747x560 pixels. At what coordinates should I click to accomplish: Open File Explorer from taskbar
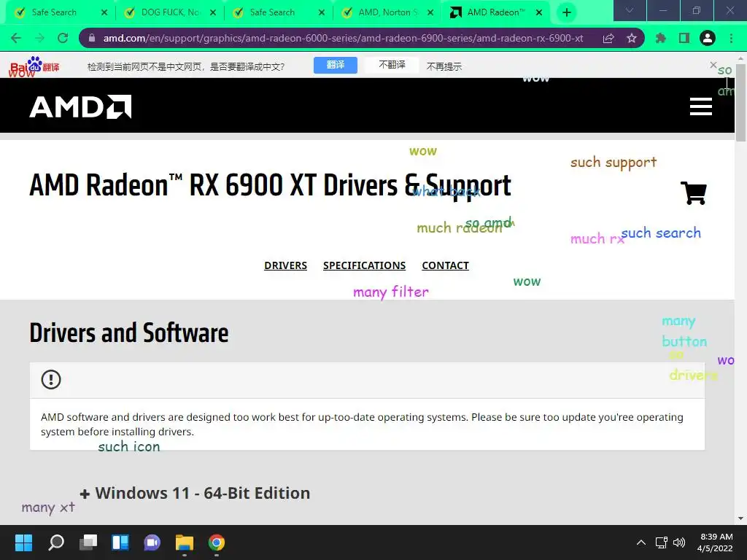tap(185, 542)
